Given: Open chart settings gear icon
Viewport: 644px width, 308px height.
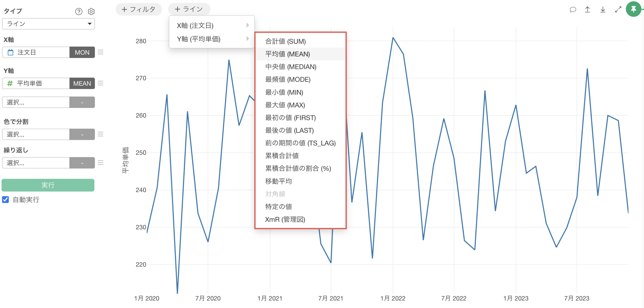Looking at the screenshot, I should tap(91, 12).
